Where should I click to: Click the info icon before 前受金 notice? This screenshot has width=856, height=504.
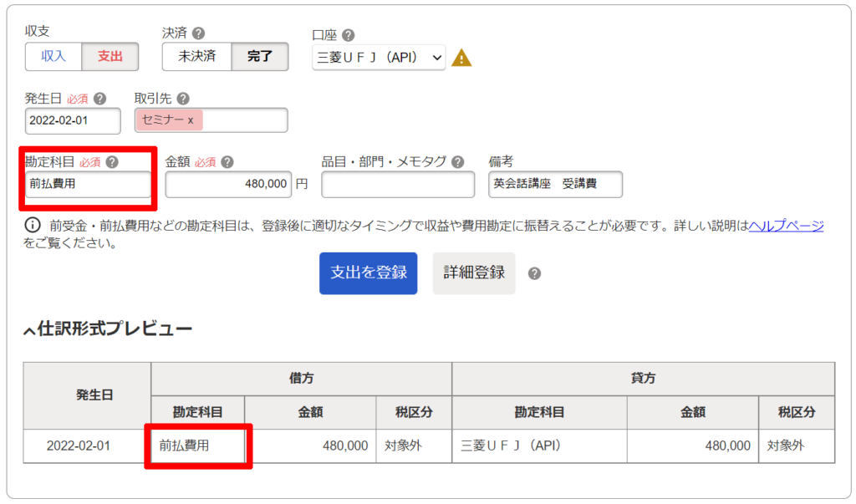[x=33, y=225]
